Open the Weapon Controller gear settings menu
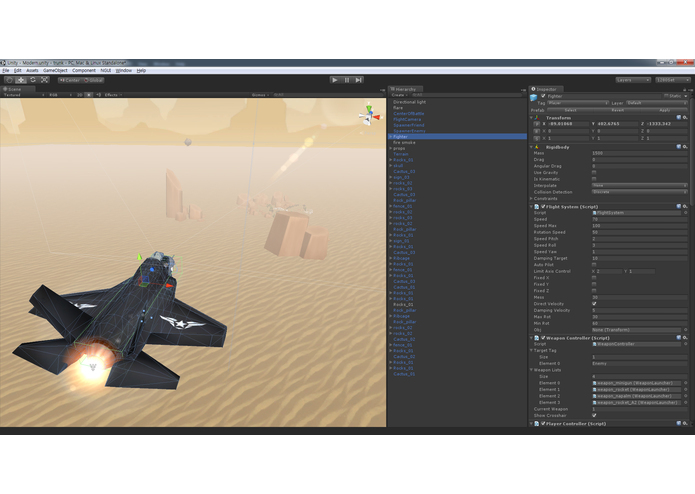 [685, 338]
